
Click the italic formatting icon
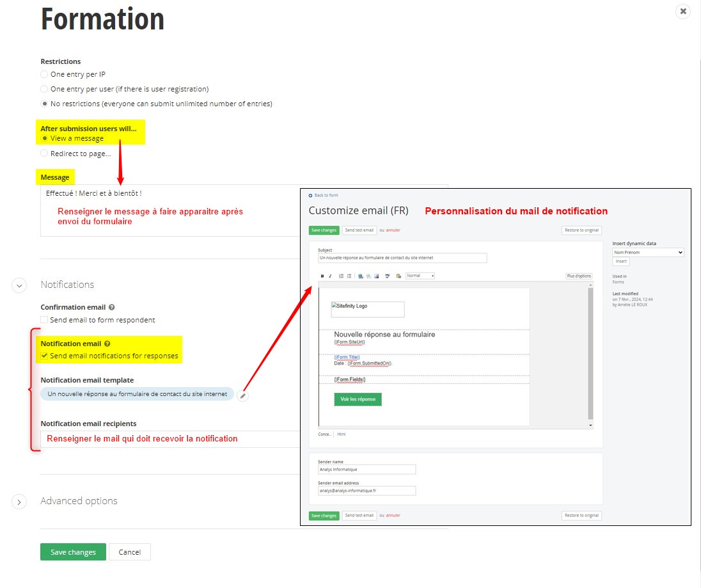point(330,276)
